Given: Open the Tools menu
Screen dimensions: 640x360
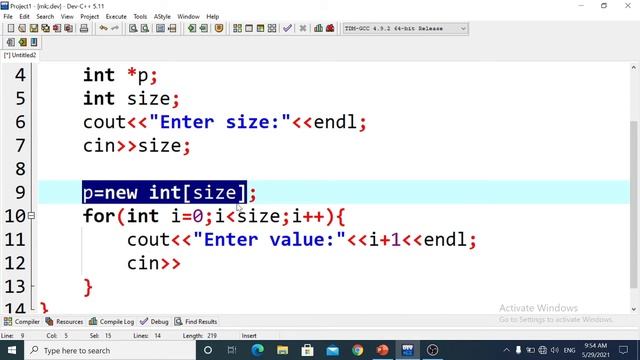Looking at the screenshot, I should pyautogui.click(x=140, y=17).
